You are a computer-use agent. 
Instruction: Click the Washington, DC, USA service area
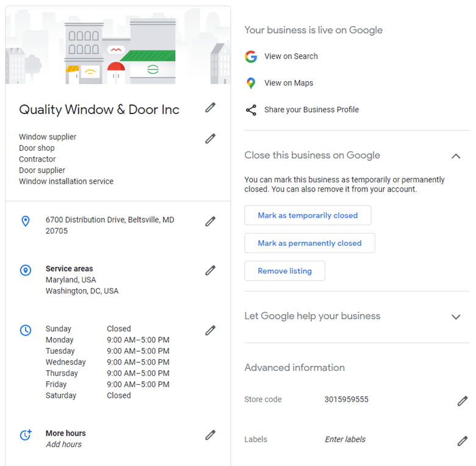tap(82, 291)
